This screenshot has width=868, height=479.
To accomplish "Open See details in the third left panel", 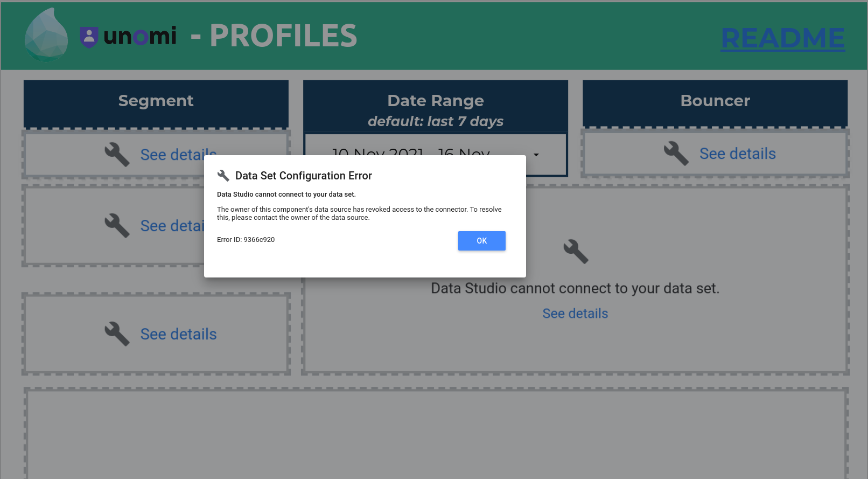I will (x=179, y=334).
